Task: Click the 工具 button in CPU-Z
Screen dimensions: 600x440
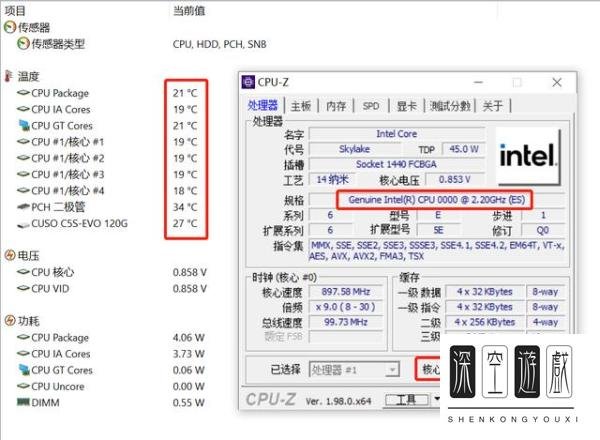Action: (407, 400)
